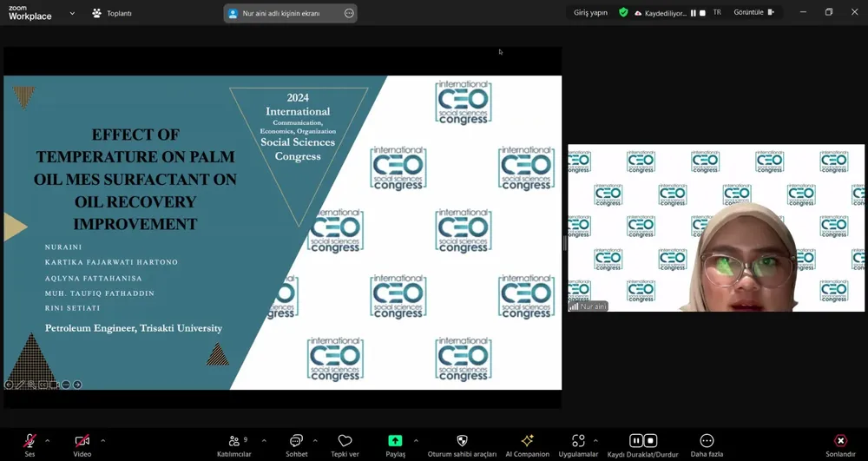The image size is (868, 461).
Task: Expand video options arrow next to Video
Action: pyautogui.click(x=102, y=440)
